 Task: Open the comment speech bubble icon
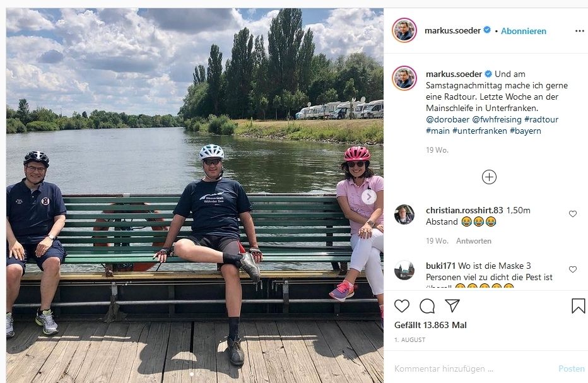coord(427,306)
